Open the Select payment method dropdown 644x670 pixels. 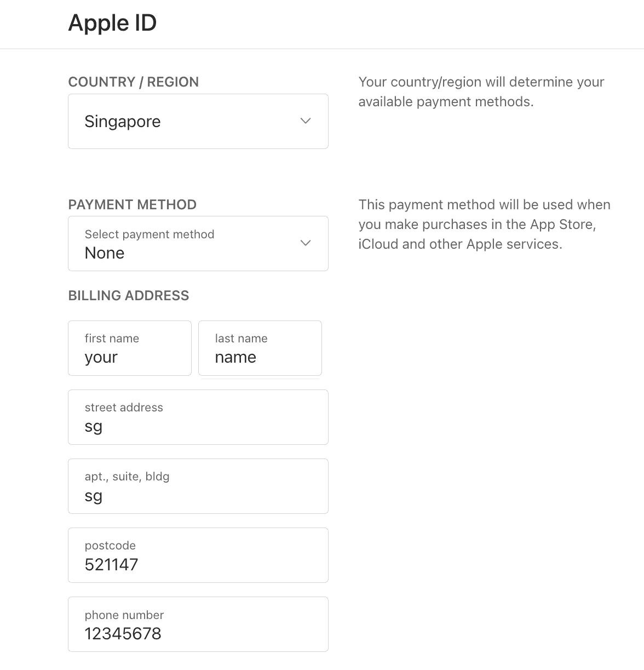click(x=198, y=243)
